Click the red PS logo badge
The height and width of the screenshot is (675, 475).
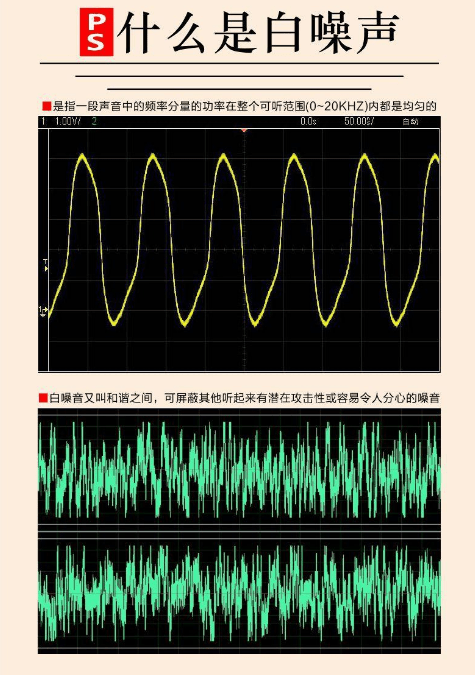click(96, 32)
